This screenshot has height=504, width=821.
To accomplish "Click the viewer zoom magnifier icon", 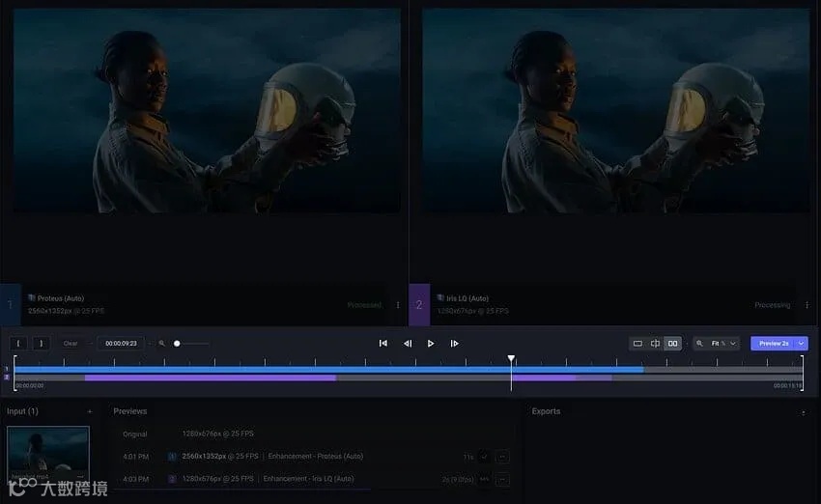I will [699, 344].
